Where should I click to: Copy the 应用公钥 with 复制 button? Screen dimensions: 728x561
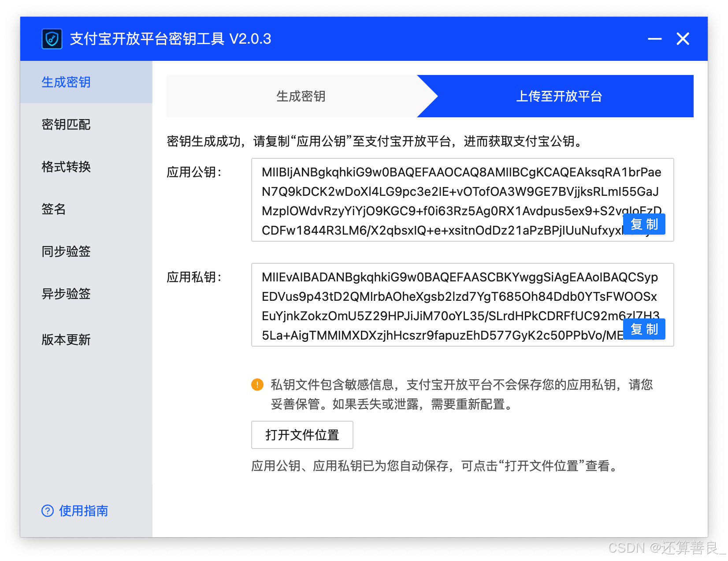click(x=644, y=224)
